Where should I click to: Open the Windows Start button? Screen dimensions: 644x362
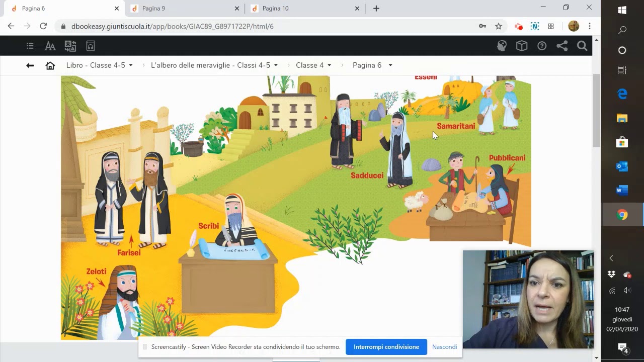point(622,10)
